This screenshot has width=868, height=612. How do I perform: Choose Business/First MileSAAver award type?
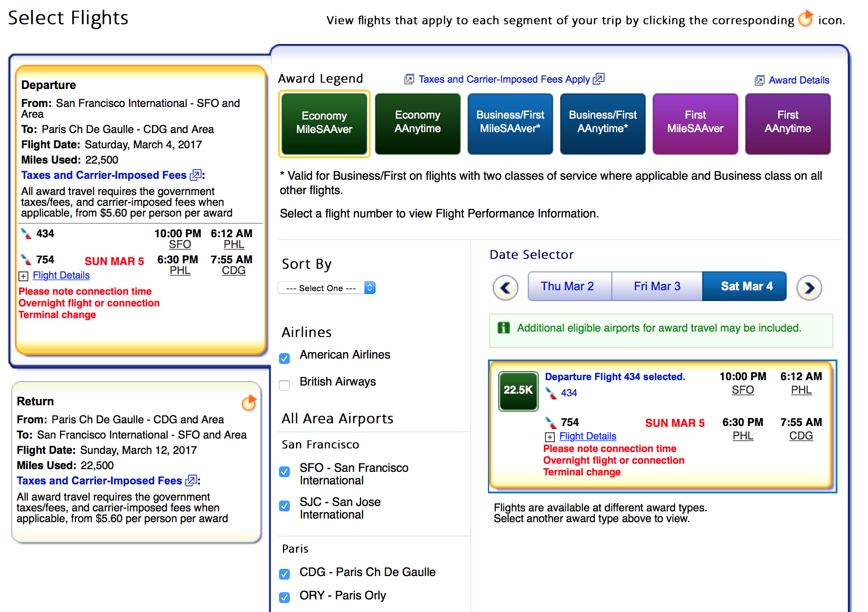pos(510,124)
